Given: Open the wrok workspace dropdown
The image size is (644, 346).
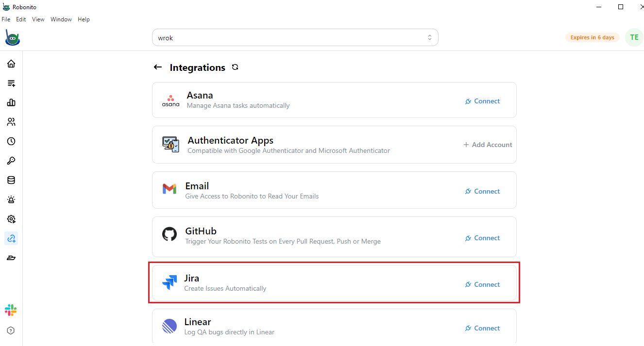Looking at the screenshot, I should tap(295, 37).
